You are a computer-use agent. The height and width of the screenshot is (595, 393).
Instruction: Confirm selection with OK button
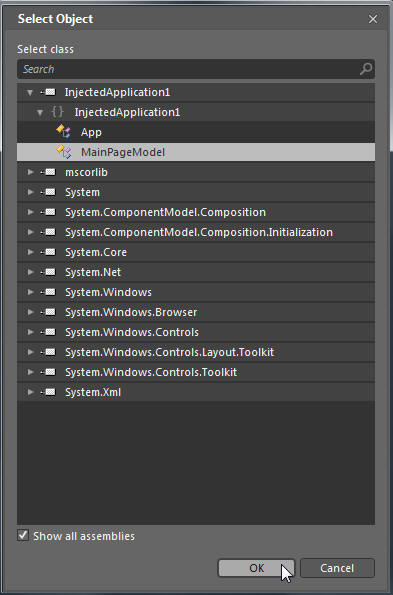256,568
